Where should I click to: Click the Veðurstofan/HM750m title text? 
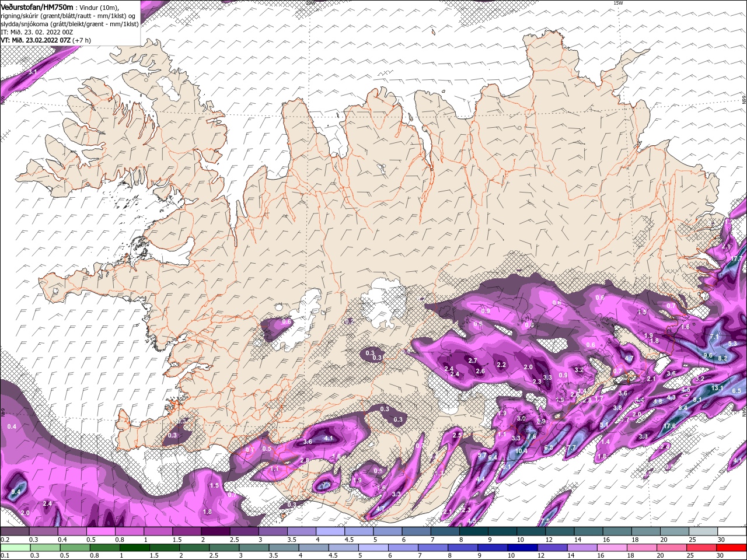tap(37, 7)
